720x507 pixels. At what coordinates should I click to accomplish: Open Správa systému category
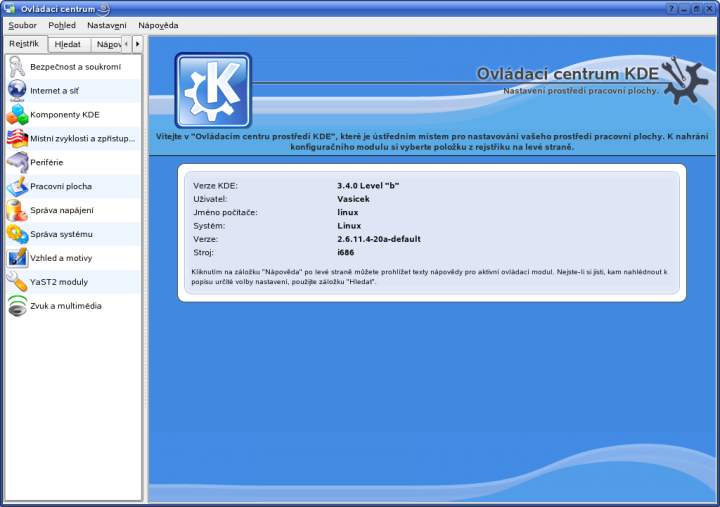click(x=73, y=234)
